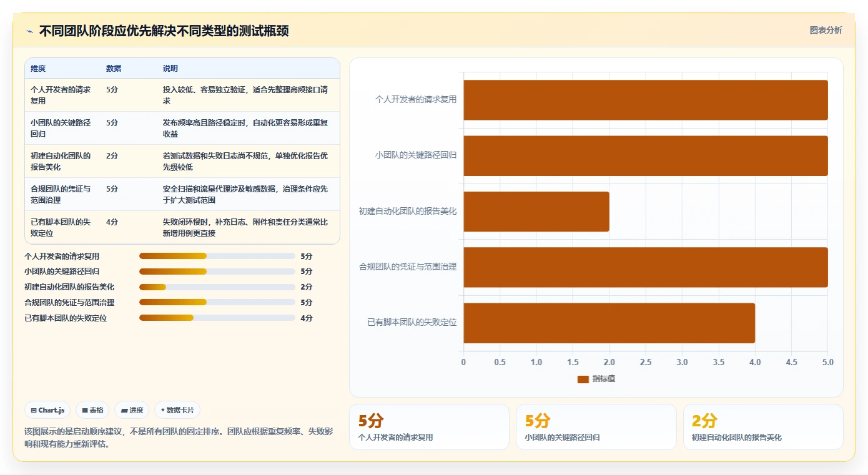
Task: Click the chart axis label 已有脚本团队的失败定位
Action: pos(412,322)
